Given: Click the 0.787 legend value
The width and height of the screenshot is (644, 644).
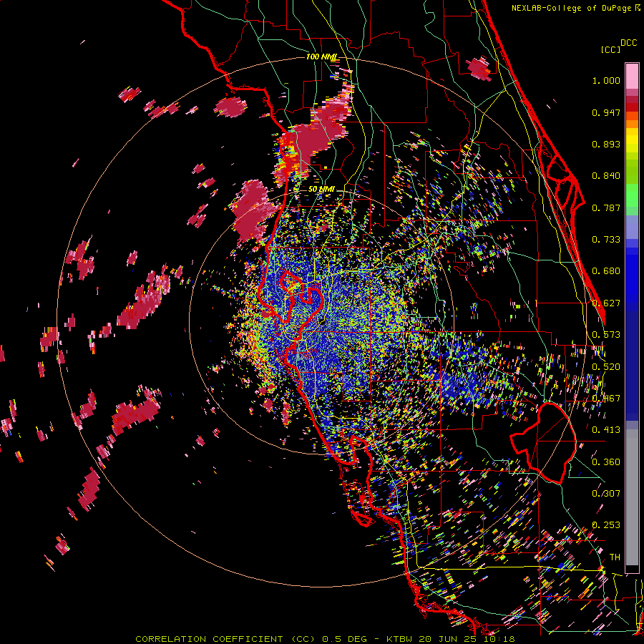Looking at the screenshot, I should pos(606,208).
